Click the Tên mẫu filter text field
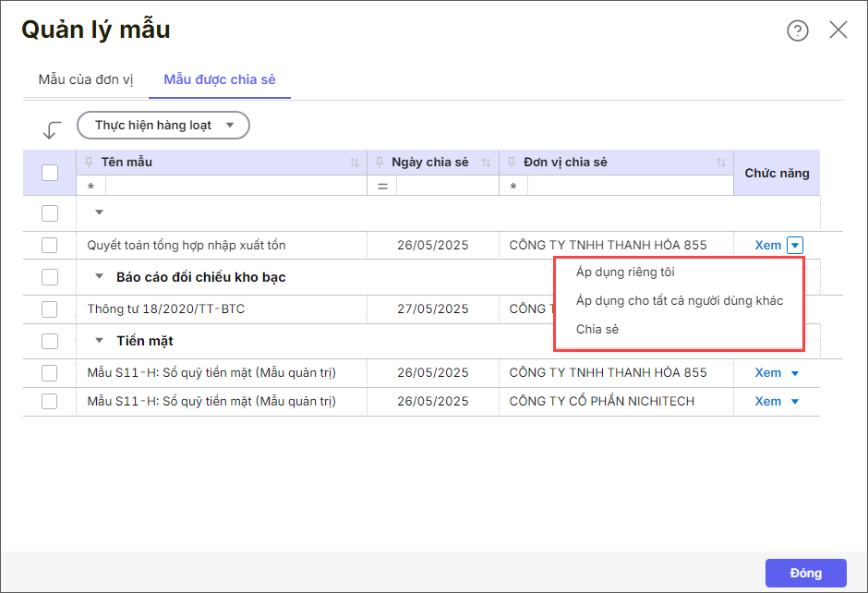This screenshot has height=593, width=868. [235, 187]
